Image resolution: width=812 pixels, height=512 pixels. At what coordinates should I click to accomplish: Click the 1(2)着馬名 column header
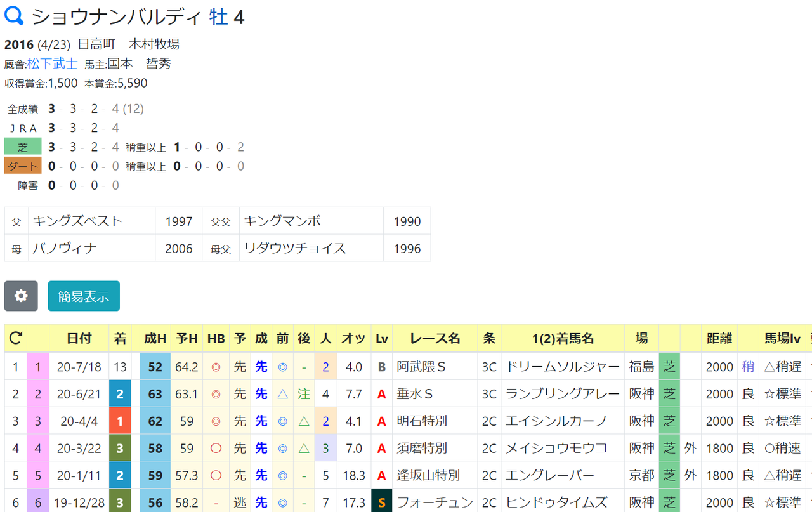(x=563, y=339)
